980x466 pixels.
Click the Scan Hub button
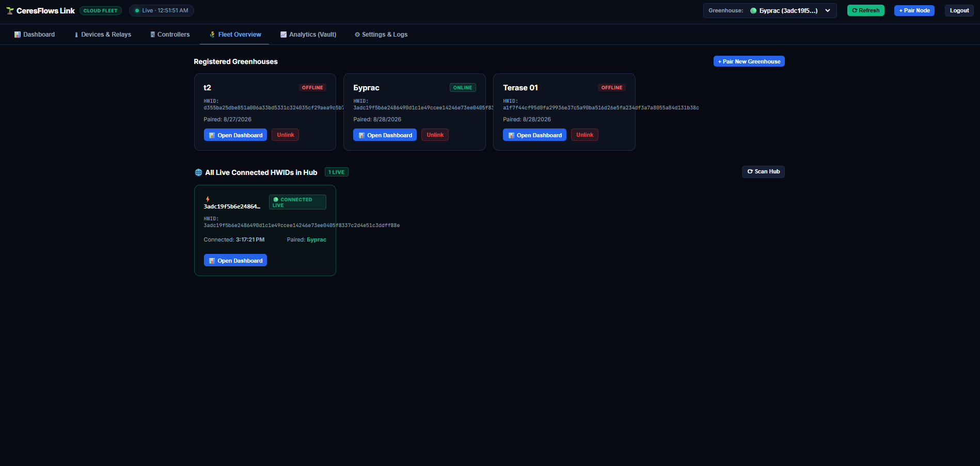763,171
